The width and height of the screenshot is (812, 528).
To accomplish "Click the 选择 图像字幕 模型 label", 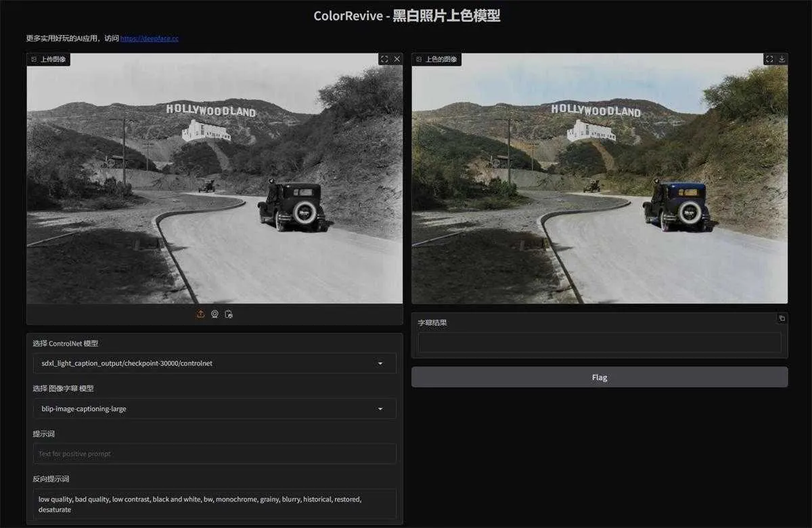I will coord(64,389).
